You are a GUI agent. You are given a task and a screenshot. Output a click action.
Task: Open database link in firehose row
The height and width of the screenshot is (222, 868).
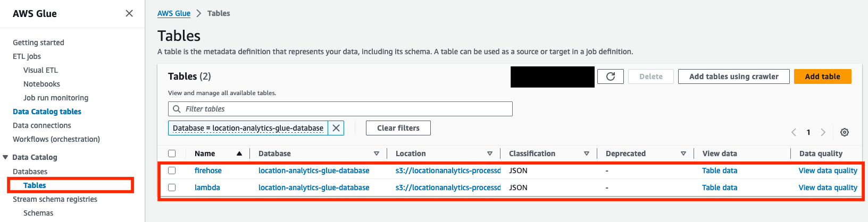pos(314,170)
